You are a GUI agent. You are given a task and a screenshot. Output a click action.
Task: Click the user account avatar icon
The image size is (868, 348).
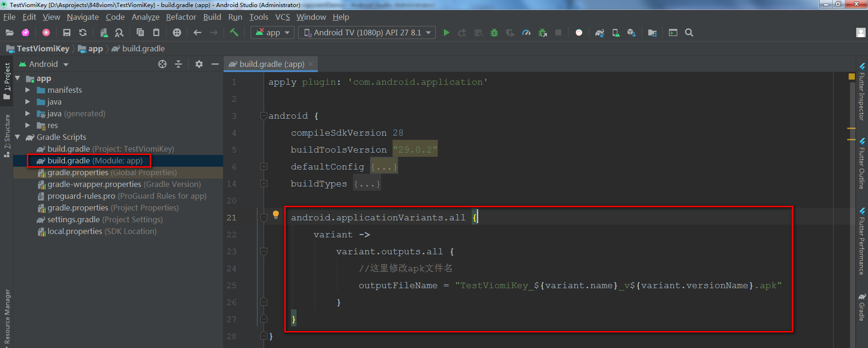[x=861, y=32]
